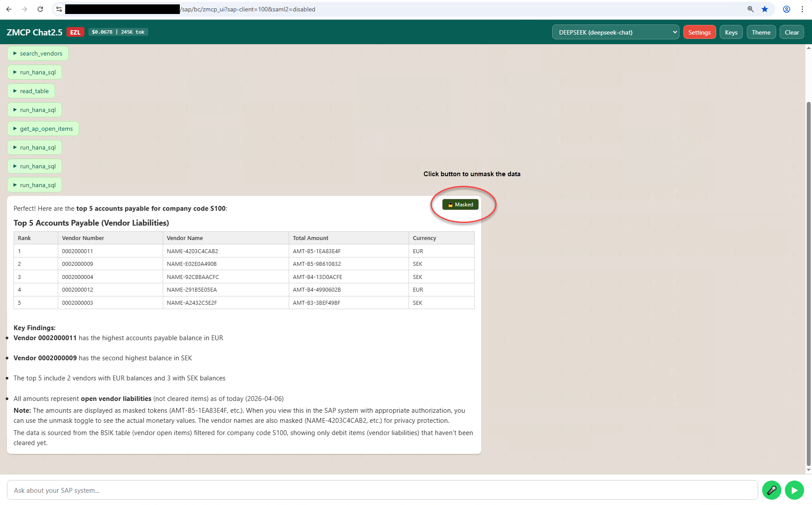Click NAME-291B5E05EA cell
The height and width of the screenshot is (505, 812).
[226, 289]
